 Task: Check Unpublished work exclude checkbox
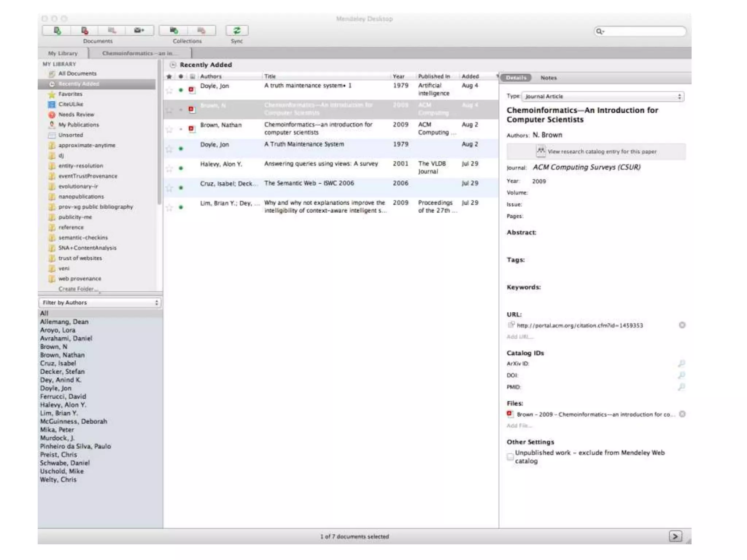[x=510, y=457]
